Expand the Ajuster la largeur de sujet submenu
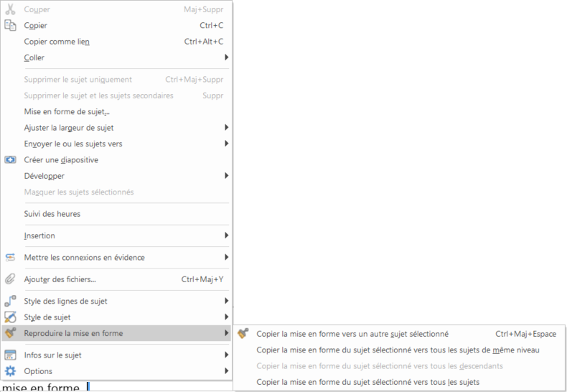Screen dimensions: 567x392 coord(226,128)
